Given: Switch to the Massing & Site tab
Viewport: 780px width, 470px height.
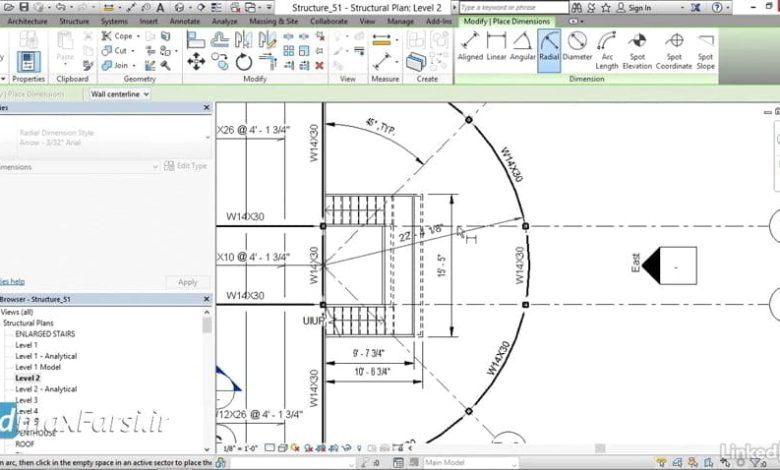Looking at the screenshot, I should click(x=273, y=21).
